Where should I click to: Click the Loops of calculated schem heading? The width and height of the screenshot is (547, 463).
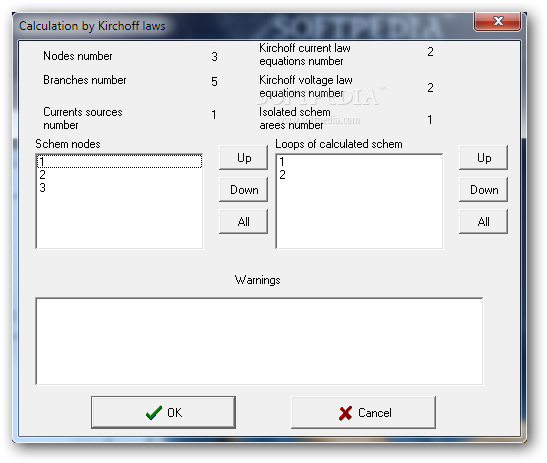[339, 144]
